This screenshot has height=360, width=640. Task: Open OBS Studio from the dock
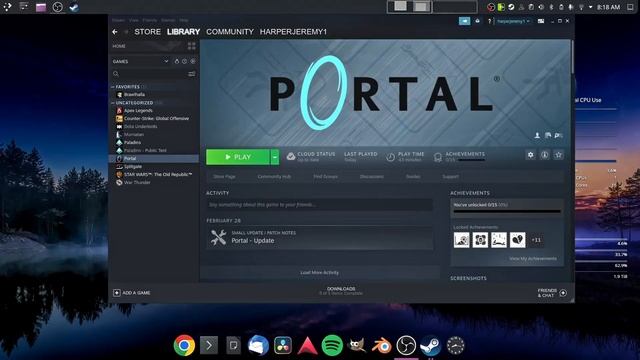click(x=406, y=345)
